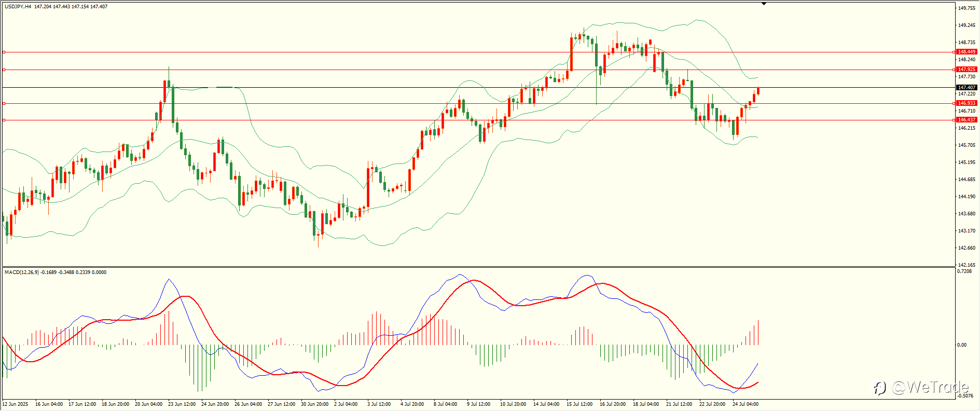Click left handle of the 146.437 horizontal line
The image size is (980, 411).
click(x=4, y=120)
